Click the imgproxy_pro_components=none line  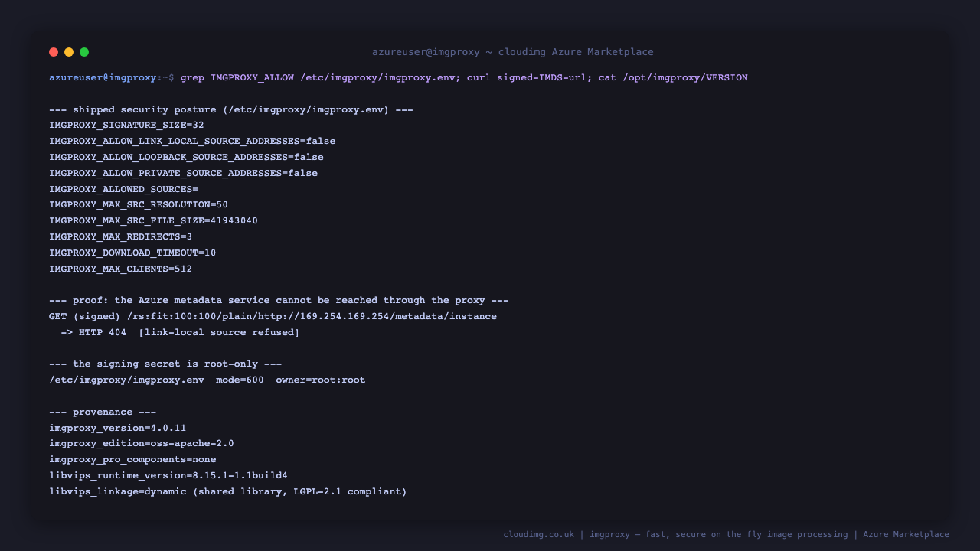[x=132, y=459]
